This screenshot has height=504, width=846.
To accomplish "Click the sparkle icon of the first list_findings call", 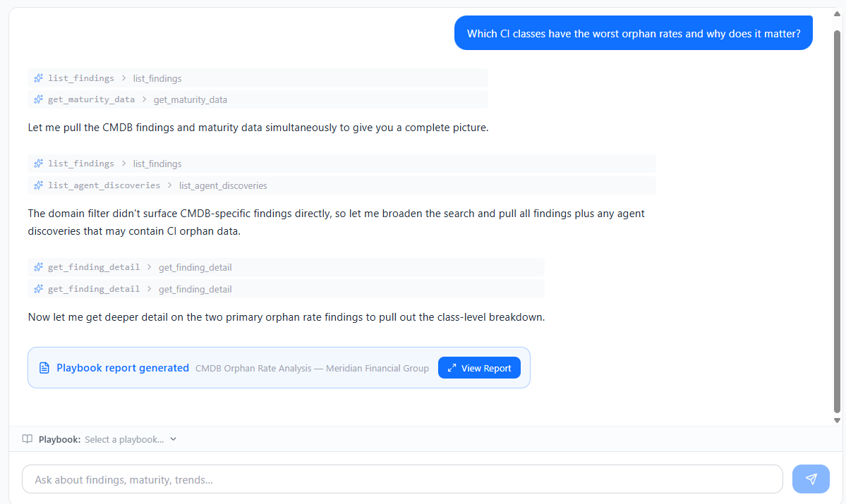I will pyautogui.click(x=39, y=78).
